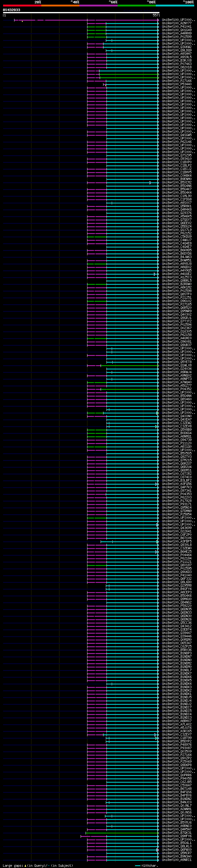Select the UniRef100_O93410 hit
The width and height of the screenshot is (197, 868).
tap(177, 159)
